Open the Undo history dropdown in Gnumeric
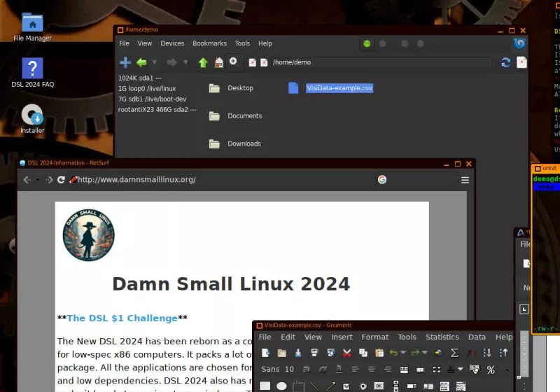This screenshot has height=392, width=560. click(x=403, y=353)
